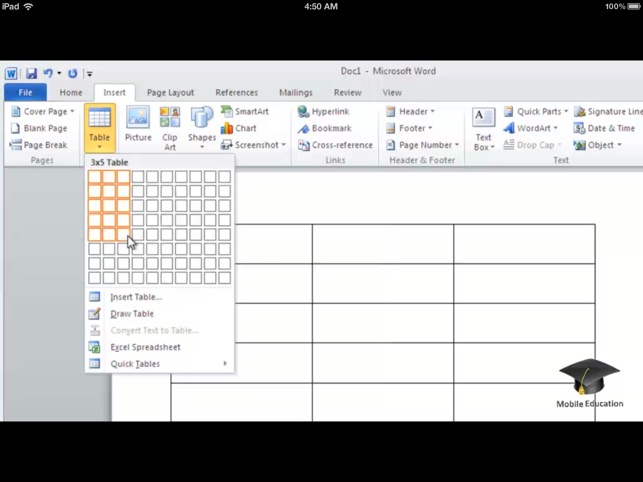Click the Drop Cap button
643x482 pixels.
[533, 145]
